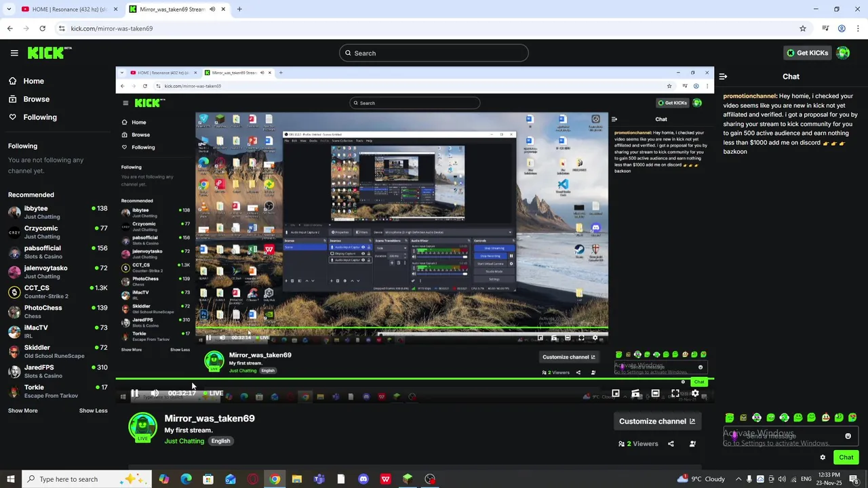
Task: Open jalenvoytasko recommended channel
Action: (x=58, y=272)
